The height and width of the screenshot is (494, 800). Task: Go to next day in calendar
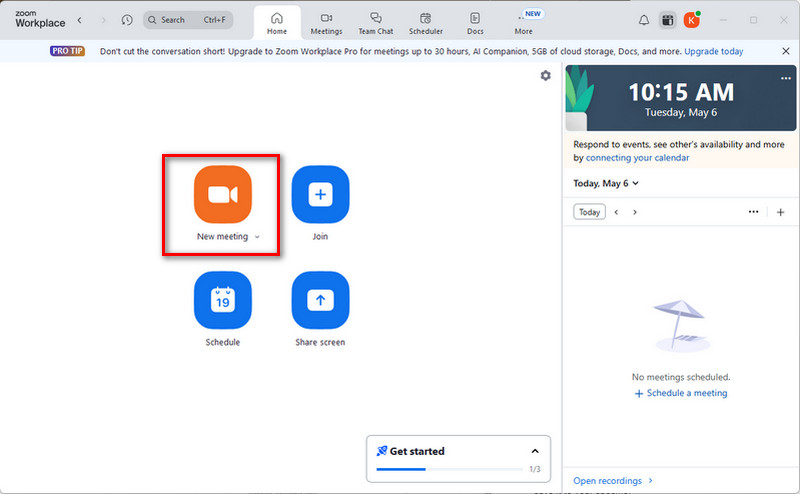coord(635,212)
